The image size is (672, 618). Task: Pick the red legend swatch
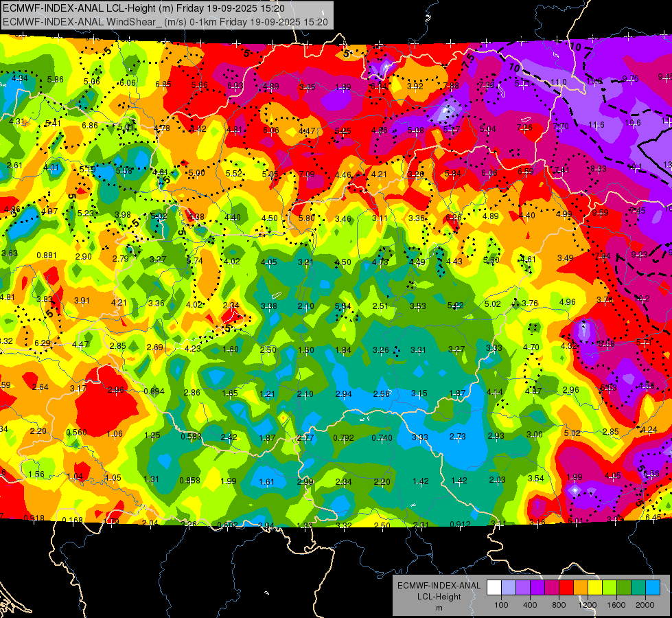click(566, 588)
